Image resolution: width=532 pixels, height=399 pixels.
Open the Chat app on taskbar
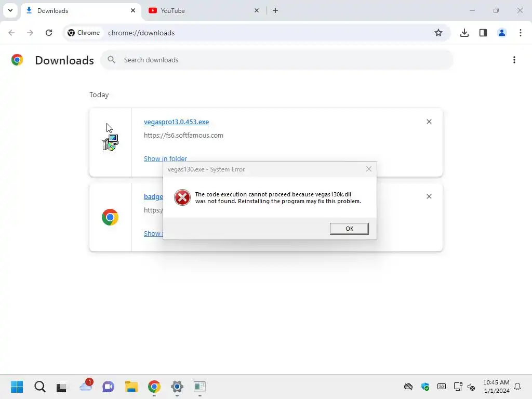point(108,387)
